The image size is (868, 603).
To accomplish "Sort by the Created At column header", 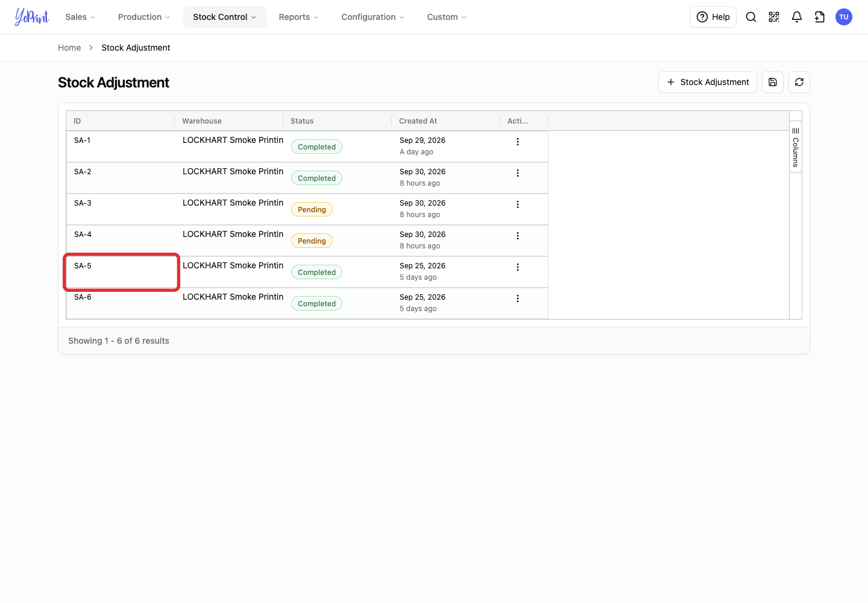I will point(446,121).
